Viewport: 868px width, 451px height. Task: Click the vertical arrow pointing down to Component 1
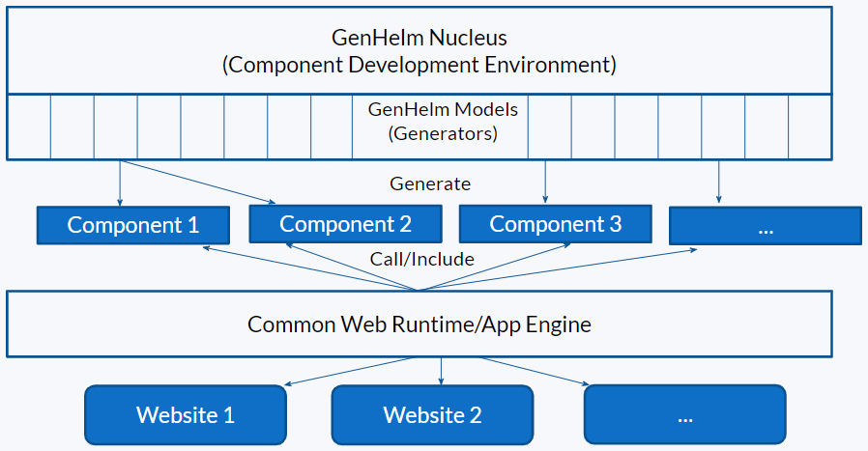click(x=120, y=183)
